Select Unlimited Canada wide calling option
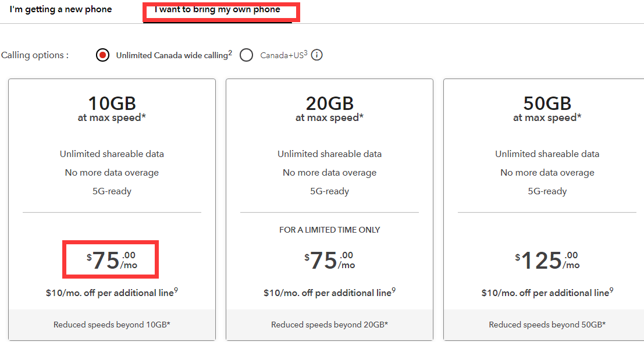The width and height of the screenshot is (644, 342). [103, 55]
